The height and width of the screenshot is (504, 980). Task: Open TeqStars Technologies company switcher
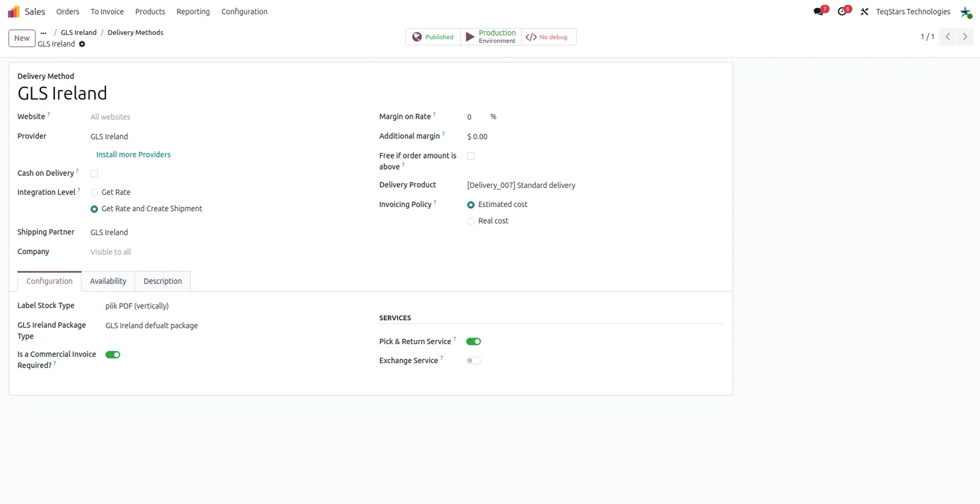pyautogui.click(x=913, y=12)
